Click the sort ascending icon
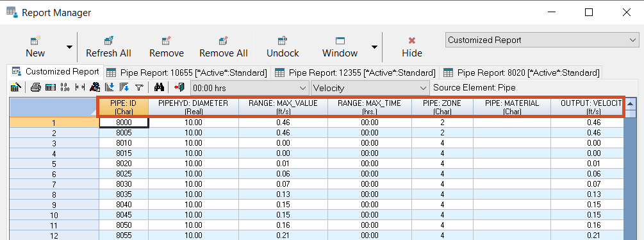This screenshot has height=240, width=644. (109, 87)
